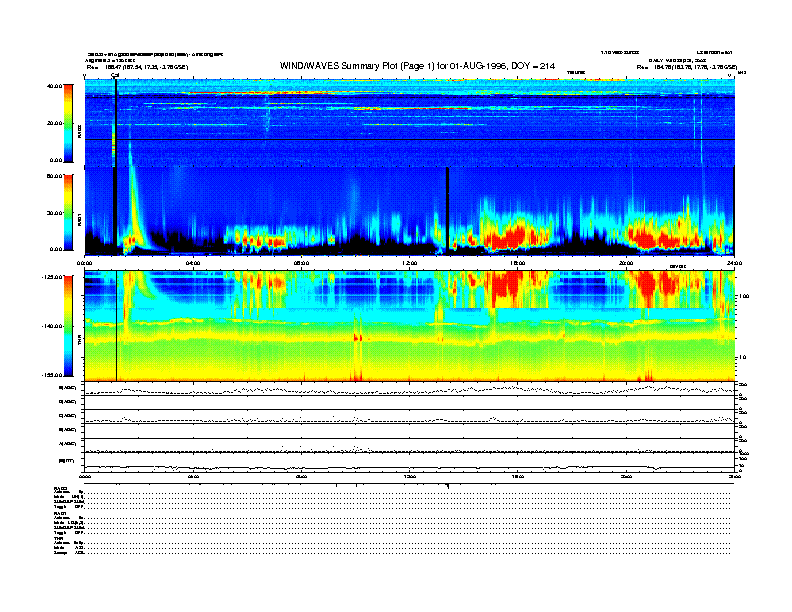Click the 04:00 label under RAD1 spectrogram
Screen dimensions: 792x612
(x=193, y=263)
